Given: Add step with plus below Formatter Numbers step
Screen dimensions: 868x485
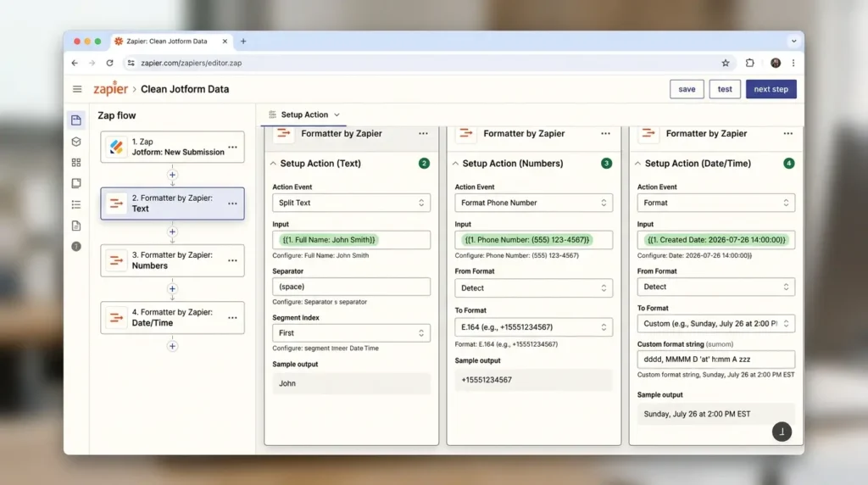Looking at the screenshot, I should click(172, 289).
